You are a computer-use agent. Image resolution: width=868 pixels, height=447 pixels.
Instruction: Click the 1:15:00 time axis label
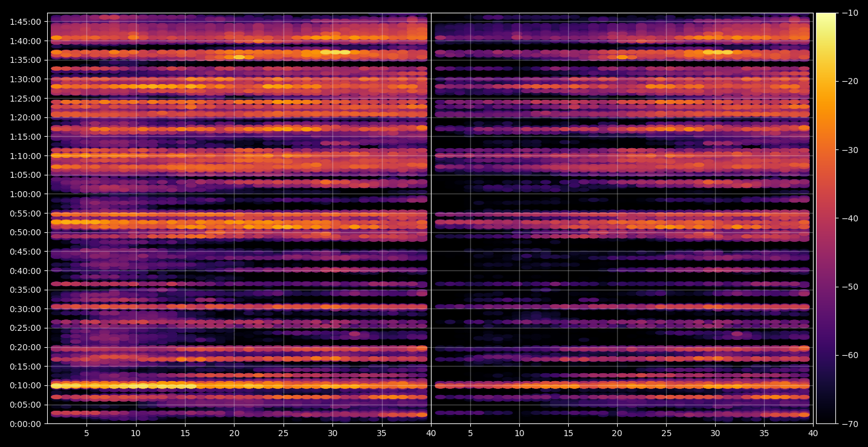26,136
